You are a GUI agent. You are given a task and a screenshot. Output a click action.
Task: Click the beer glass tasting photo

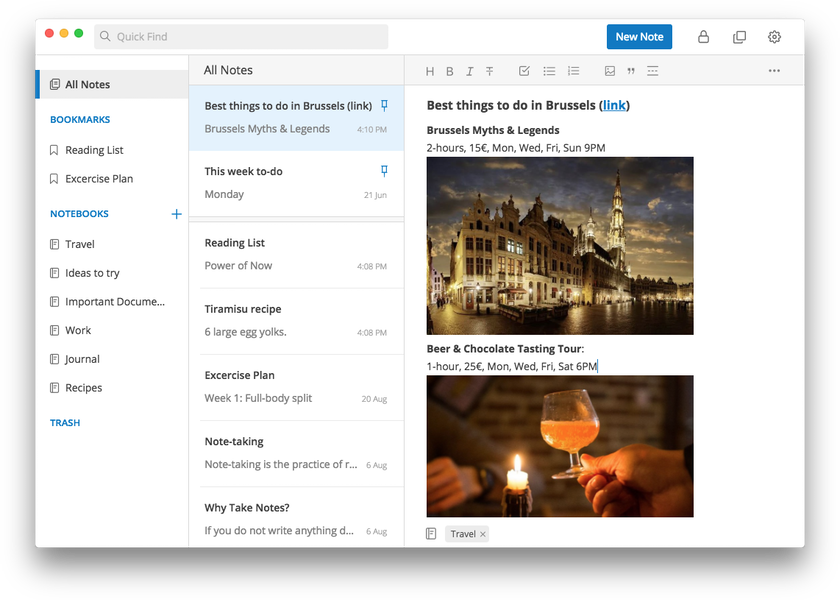(x=560, y=446)
